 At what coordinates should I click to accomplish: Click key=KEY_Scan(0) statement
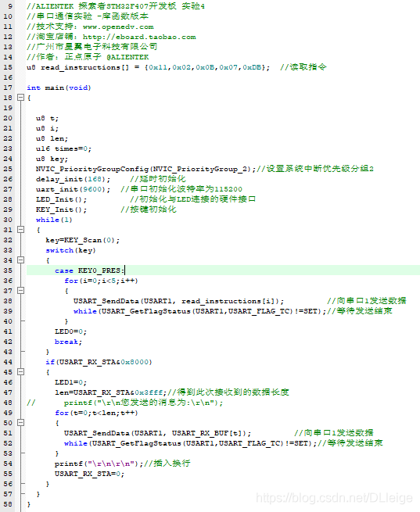pyautogui.click(x=83, y=240)
